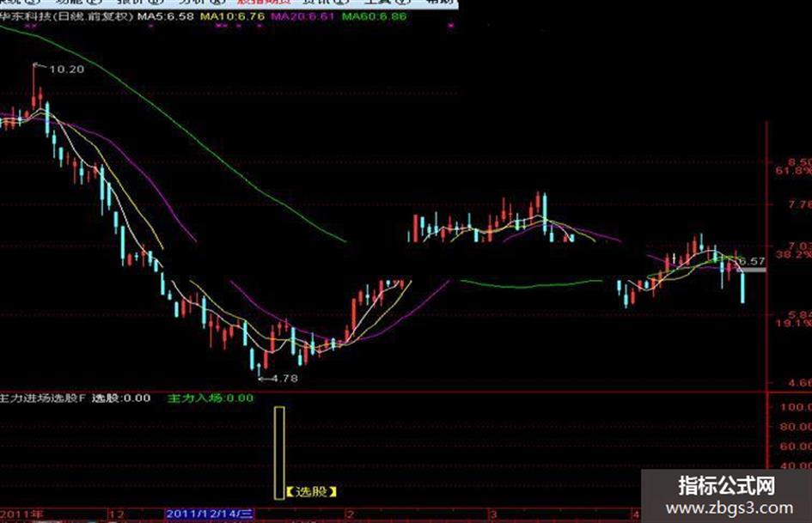This screenshot has height=523, width=812.
Task: Click the 61.8% retracement label
Action: [x=794, y=170]
